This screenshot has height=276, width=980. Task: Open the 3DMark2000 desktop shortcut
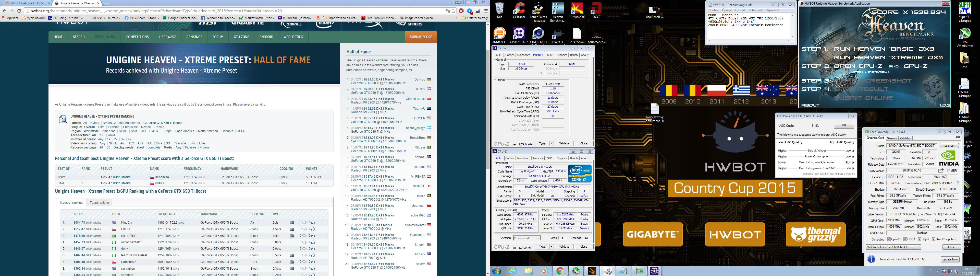point(577,11)
